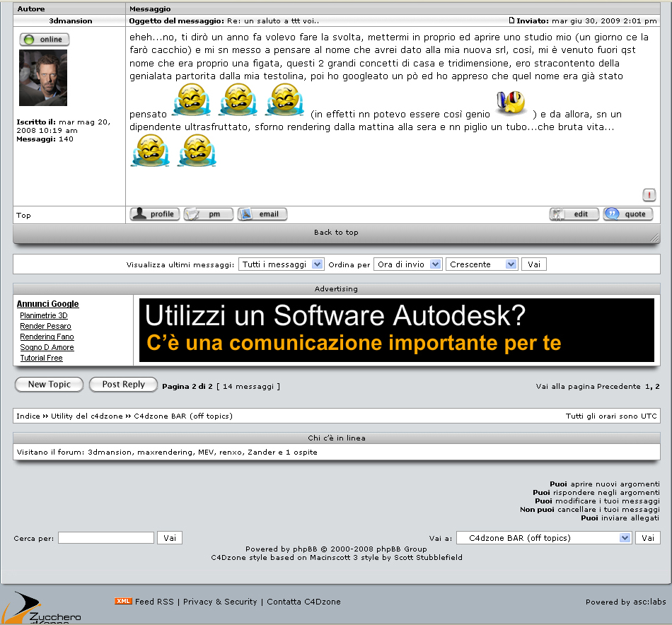Start a New Topic

coord(50,384)
